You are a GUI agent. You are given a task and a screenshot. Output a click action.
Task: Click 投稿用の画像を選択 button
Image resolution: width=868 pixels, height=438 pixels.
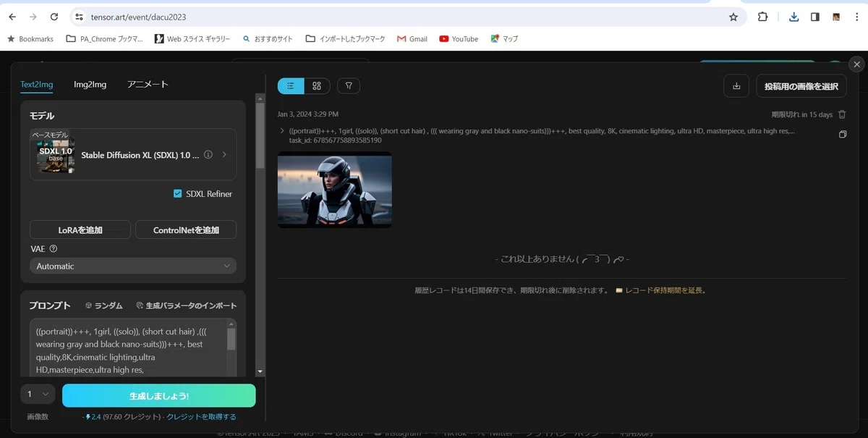pyautogui.click(x=801, y=86)
